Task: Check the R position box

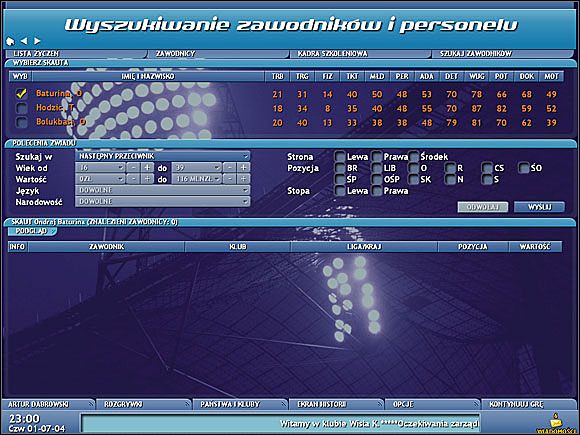Action: click(450, 168)
